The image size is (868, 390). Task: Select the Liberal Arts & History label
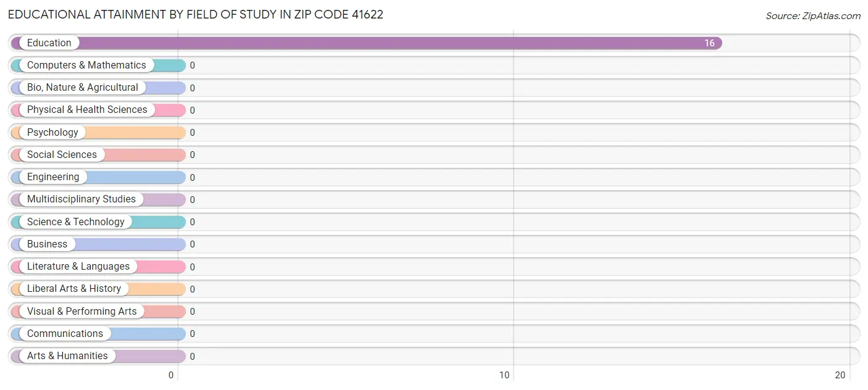(x=74, y=289)
